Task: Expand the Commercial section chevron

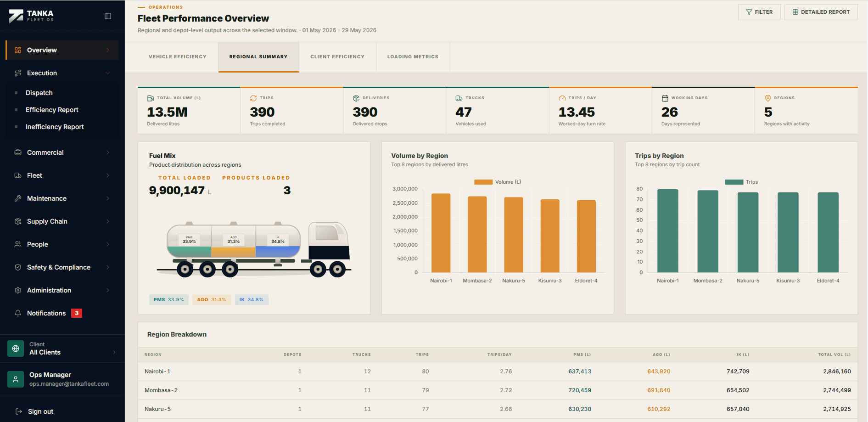Action: point(108,152)
